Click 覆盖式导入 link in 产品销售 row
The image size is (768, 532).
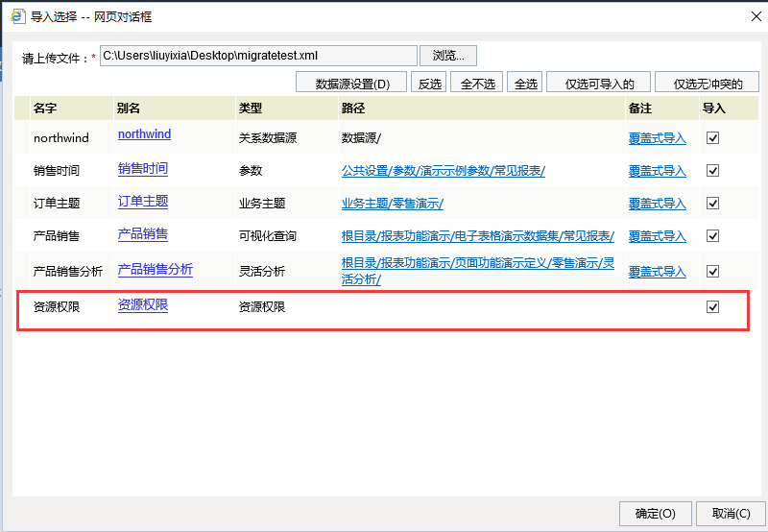[x=658, y=236]
